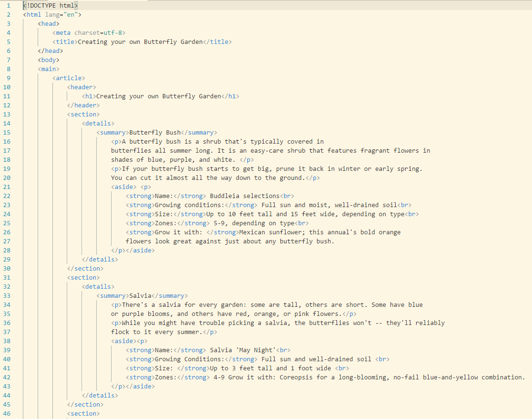Click the opening article tag
This screenshot has width=532, height=419.
[69, 78]
